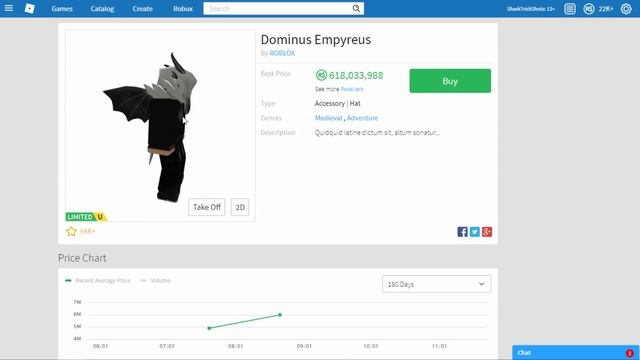
Task: Click the search magnifier icon
Action: click(356, 9)
